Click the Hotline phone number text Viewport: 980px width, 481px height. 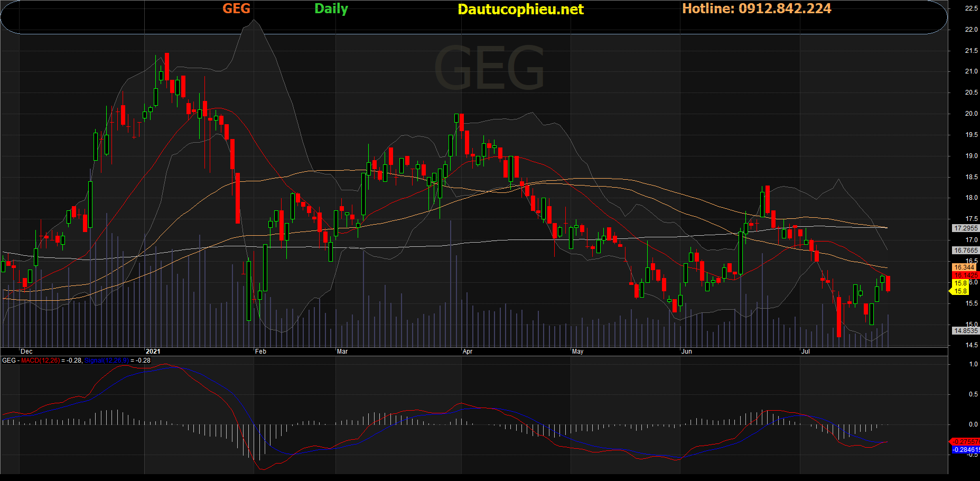coord(757,8)
